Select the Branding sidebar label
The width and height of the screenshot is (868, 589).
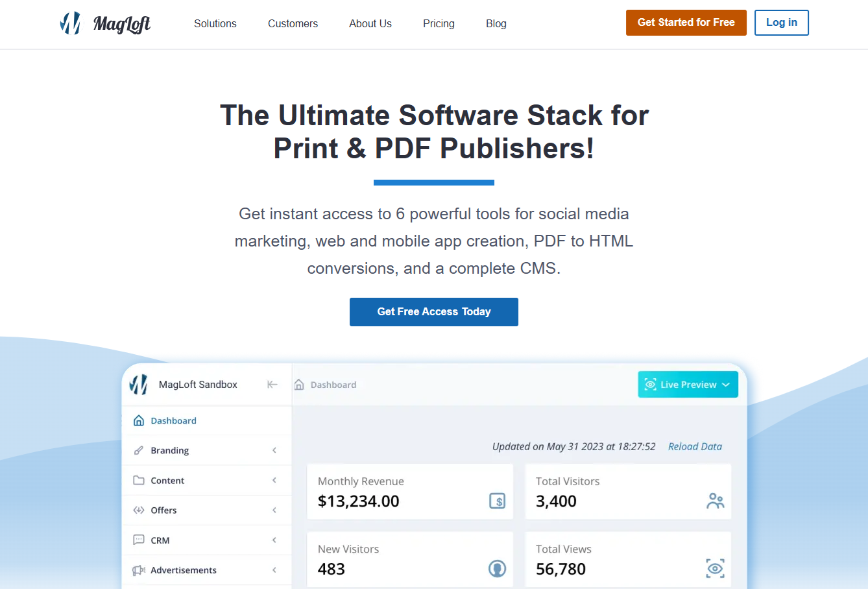(170, 450)
